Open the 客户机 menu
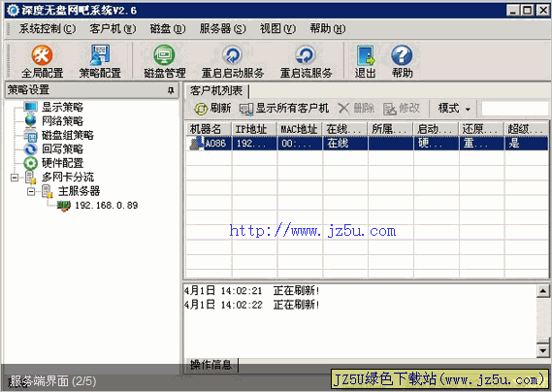 point(113,28)
